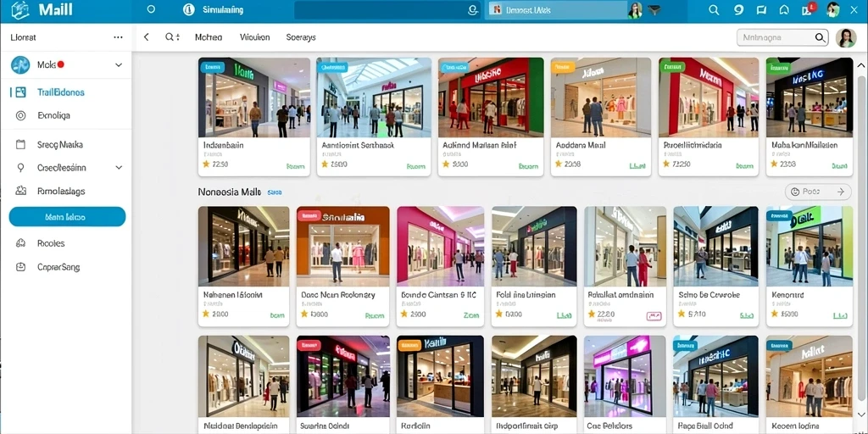
Task: Open the Aukland Matisan thumbnail with red storefront
Action: click(x=491, y=97)
